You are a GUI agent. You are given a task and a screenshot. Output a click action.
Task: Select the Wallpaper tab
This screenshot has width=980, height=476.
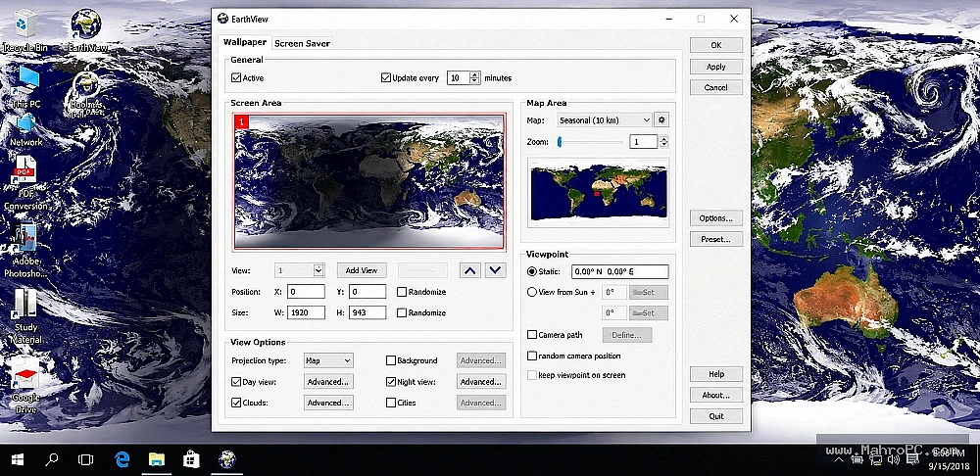[x=245, y=42]
